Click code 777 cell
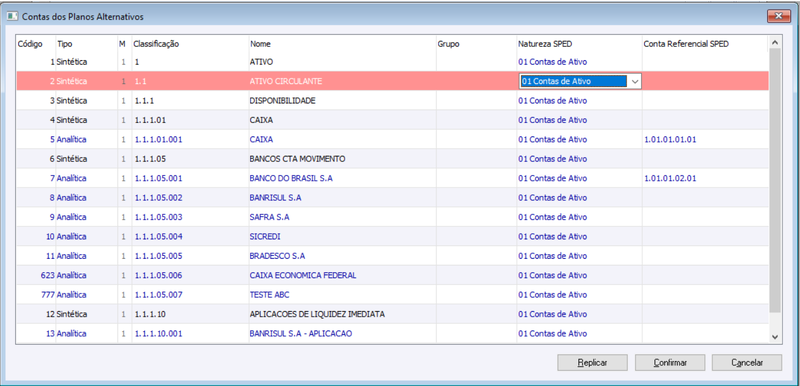 click(47, 295)
